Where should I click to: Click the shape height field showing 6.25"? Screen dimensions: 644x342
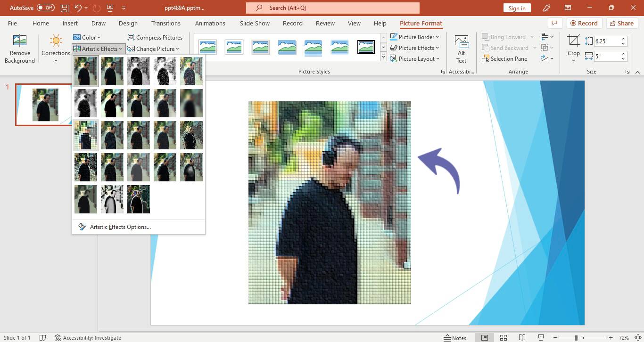coord(607,41)
